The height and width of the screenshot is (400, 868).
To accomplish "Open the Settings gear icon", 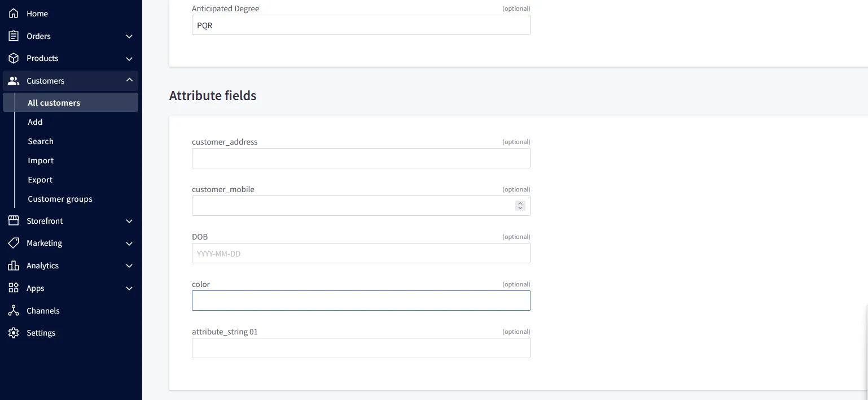I will click(14, 333).
